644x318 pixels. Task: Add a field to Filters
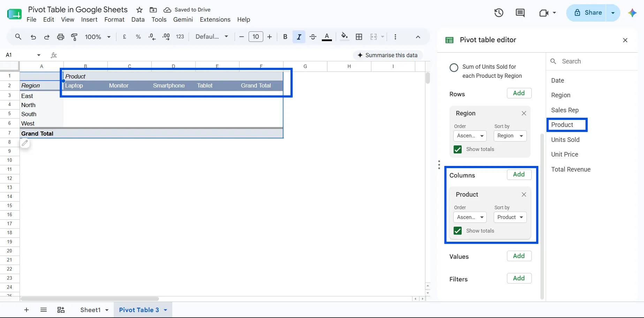click(519, 278)
